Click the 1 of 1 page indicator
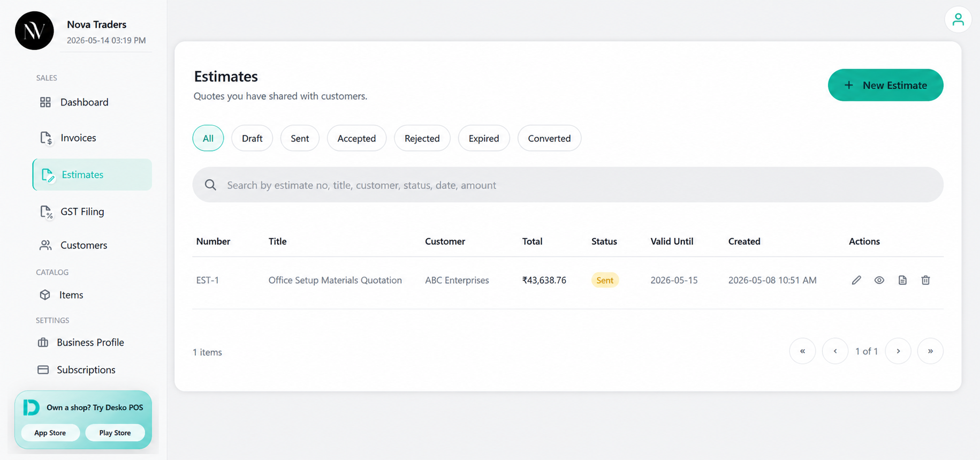 click(867, 351)
